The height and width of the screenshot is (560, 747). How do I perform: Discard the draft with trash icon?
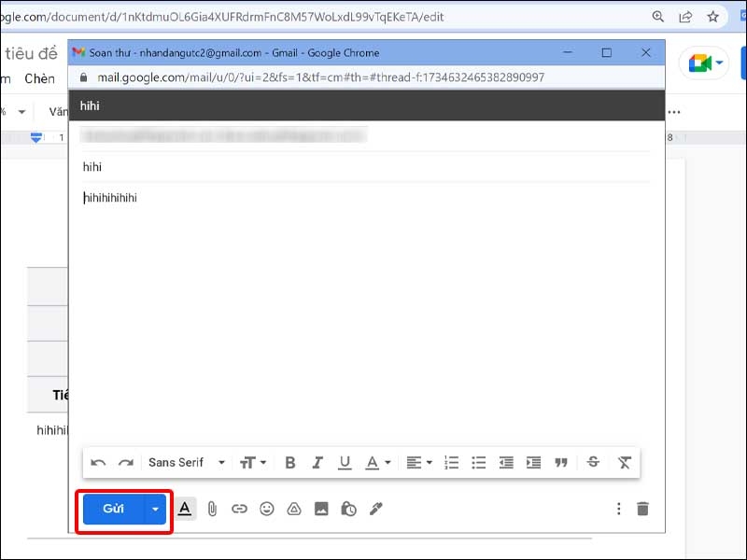coord(642,509)
